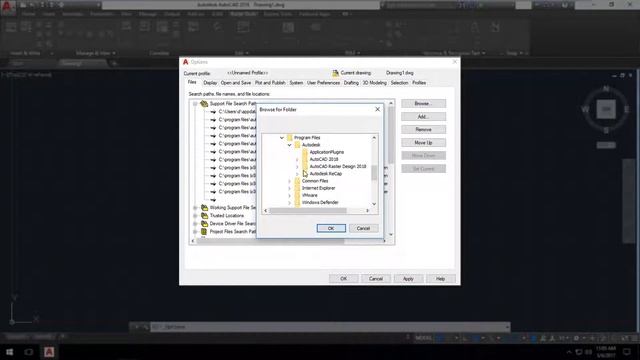Image resolution: width=640 pixels, height=360 pixels.
Task: Expand the Common Files folder
Action: pos(289,181)
